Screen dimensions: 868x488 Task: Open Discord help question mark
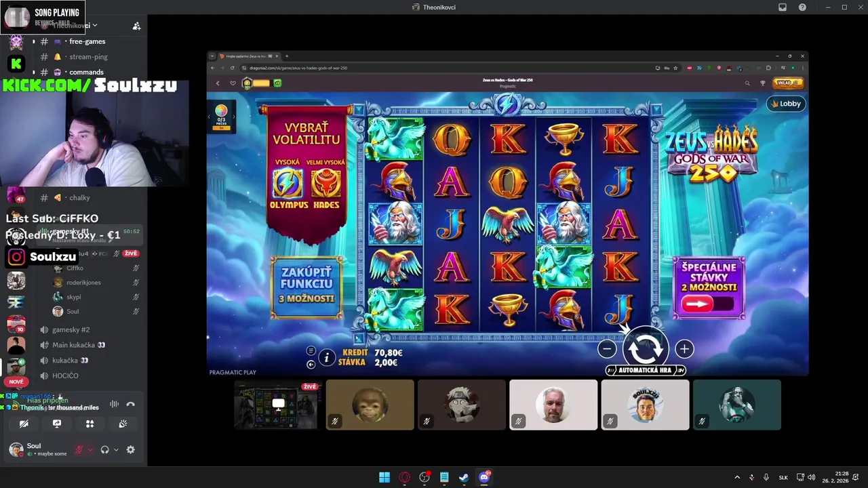(802, 7)
